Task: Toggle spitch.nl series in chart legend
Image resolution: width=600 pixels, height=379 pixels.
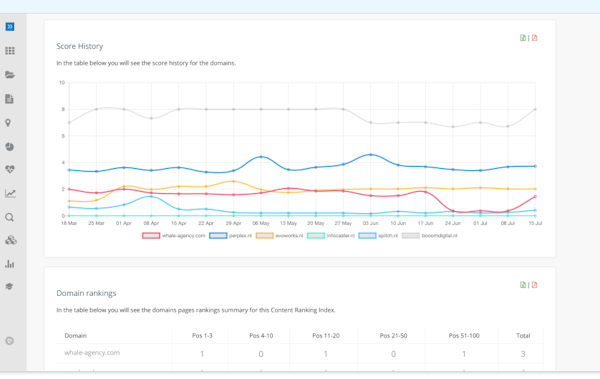Action: click(x=378, y=235)
